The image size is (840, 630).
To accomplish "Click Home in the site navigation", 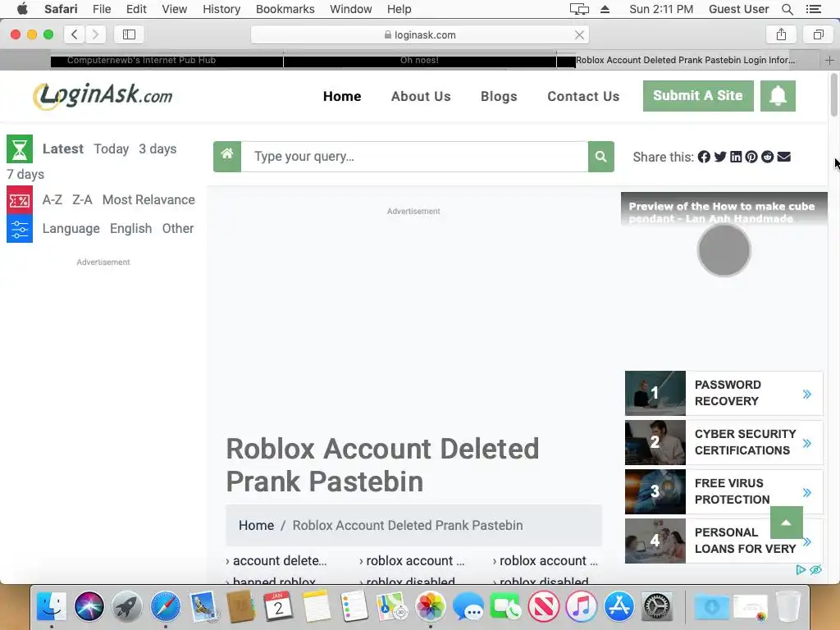I will [x=342, y=97].
